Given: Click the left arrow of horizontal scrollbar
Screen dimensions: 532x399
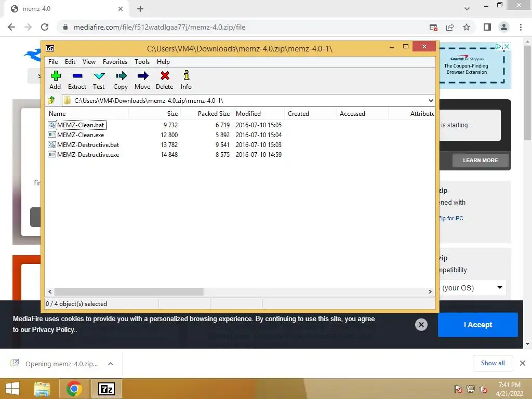Looking at the screenshot, I should click(x=50, y=291).
